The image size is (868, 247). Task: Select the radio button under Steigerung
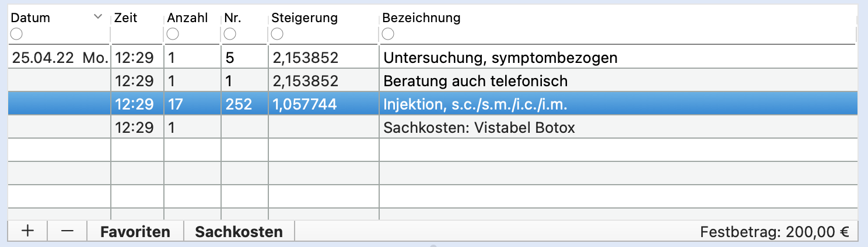tap(277, 34)
